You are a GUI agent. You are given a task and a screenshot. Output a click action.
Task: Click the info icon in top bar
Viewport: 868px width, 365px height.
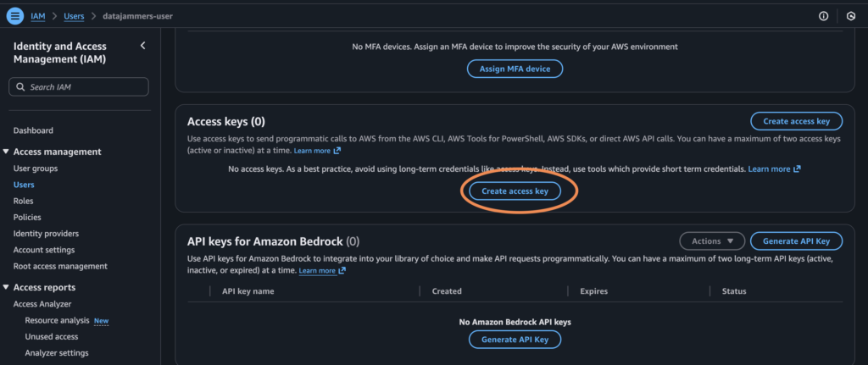[x=823, y=16]
